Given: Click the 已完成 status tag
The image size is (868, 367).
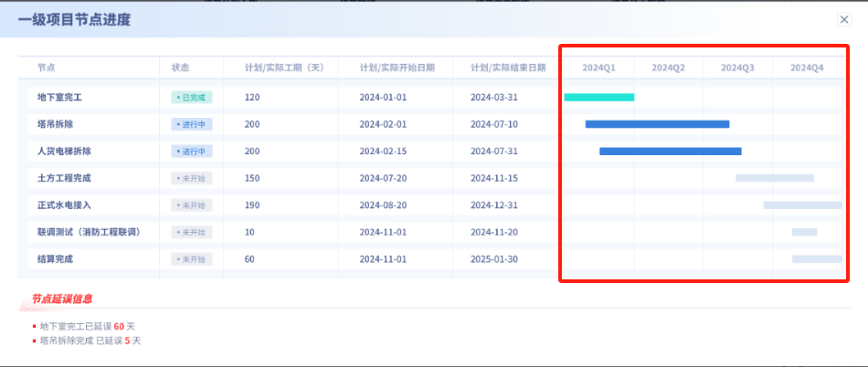Looking at the screenshot, I should pos(192,98).
